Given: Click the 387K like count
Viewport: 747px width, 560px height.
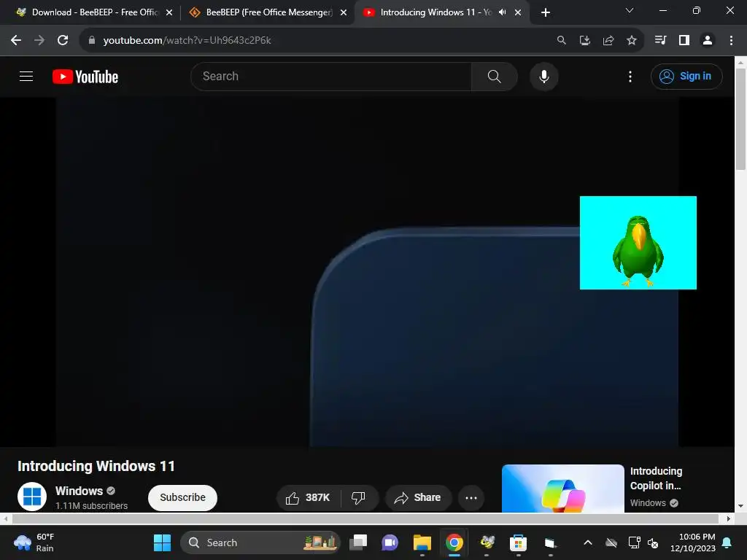Looking at the screenshot, I should tap(317, 497).
